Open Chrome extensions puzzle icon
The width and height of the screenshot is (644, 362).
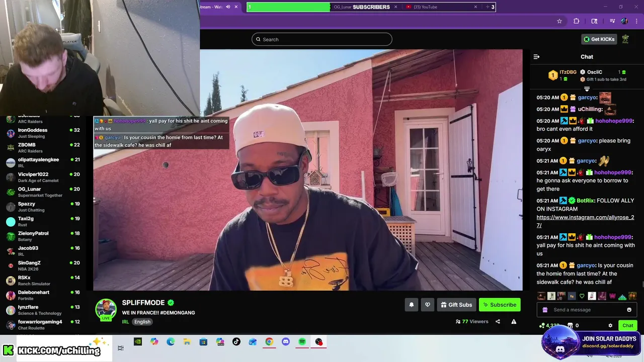coord(577,21)
